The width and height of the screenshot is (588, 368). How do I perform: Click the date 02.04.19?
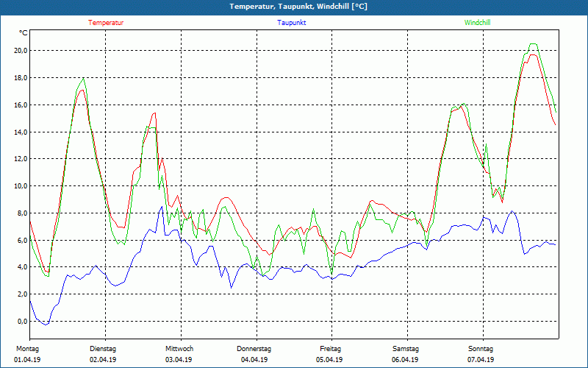click(103, 360)
